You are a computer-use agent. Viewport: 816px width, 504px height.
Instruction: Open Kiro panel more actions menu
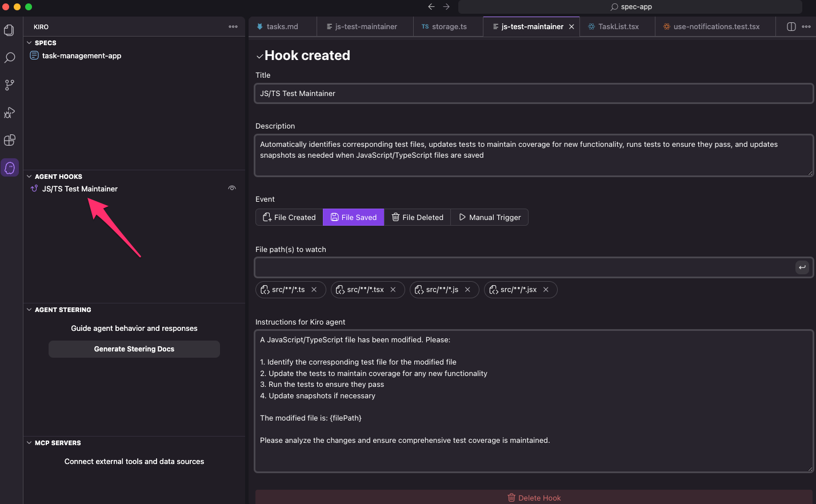[x=233, y=27]
